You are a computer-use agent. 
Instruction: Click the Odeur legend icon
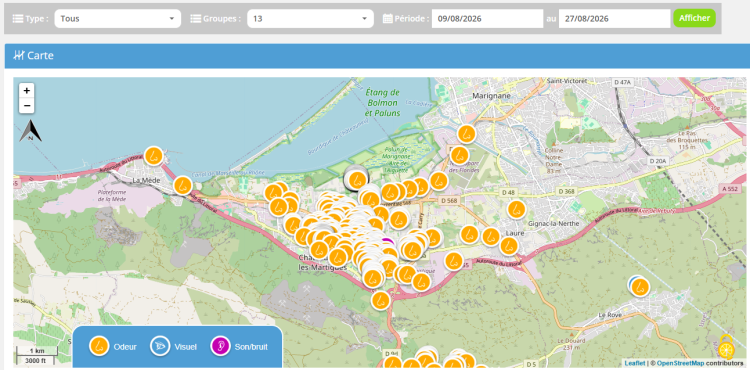pyautogui.click(x=99, y=346)
